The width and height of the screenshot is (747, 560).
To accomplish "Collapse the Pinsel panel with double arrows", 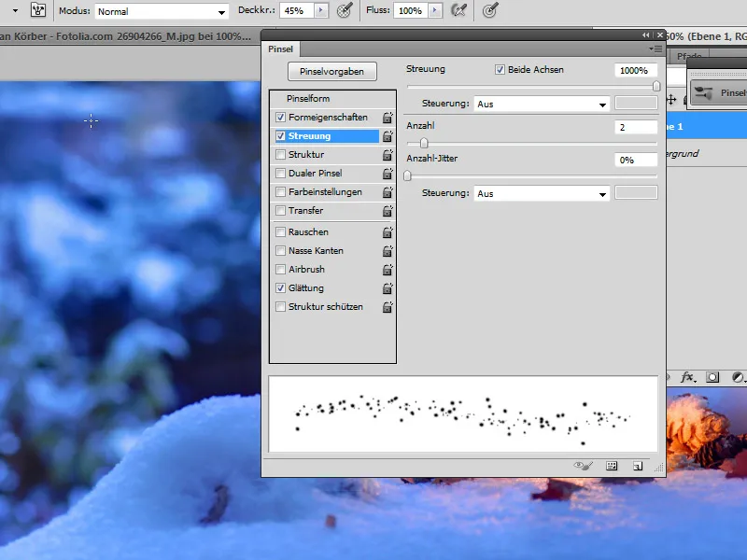I will pyautogui.click(x=645, y=35).
